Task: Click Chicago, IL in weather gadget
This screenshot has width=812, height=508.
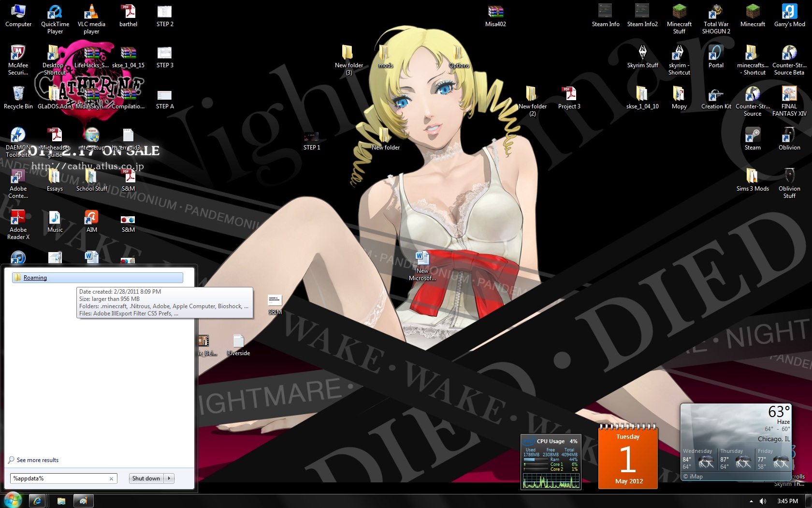Action: point(773,439)
